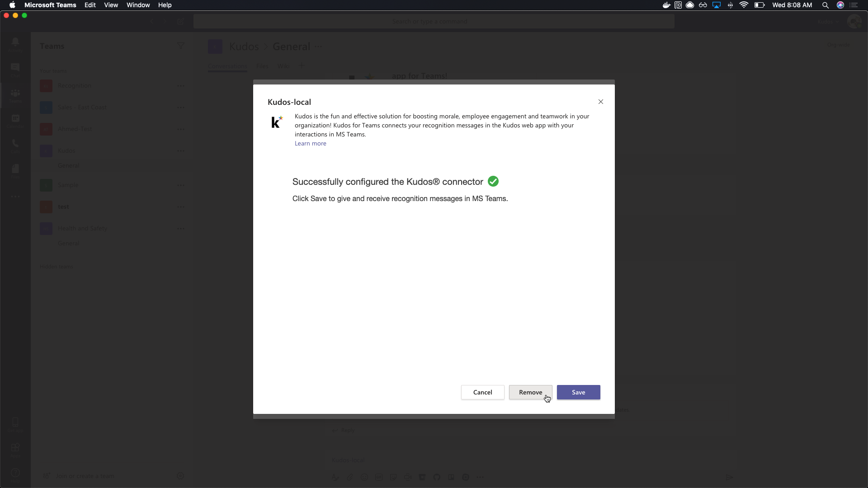Open the Edit menu
The image size is (868, 488).
point(90,5)
